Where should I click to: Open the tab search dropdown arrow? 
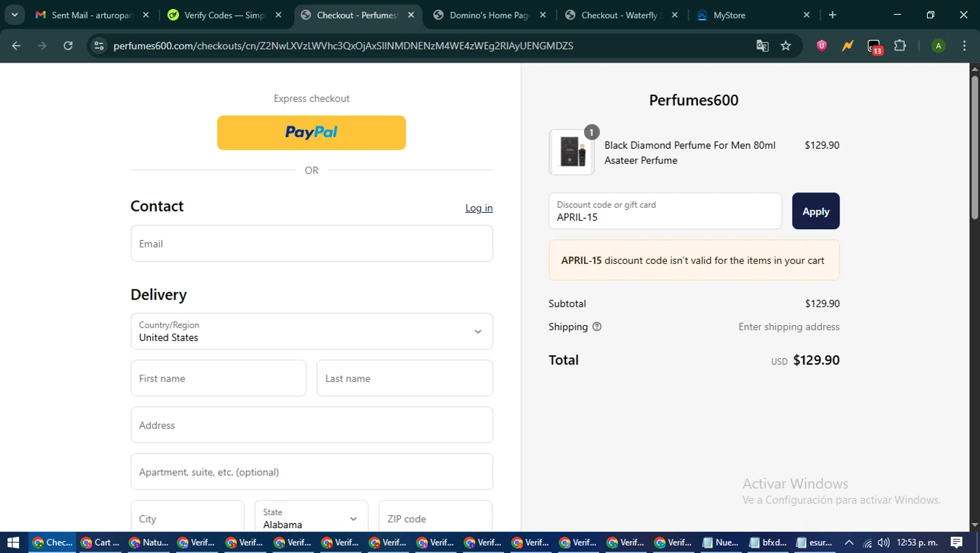click(14, 14)
